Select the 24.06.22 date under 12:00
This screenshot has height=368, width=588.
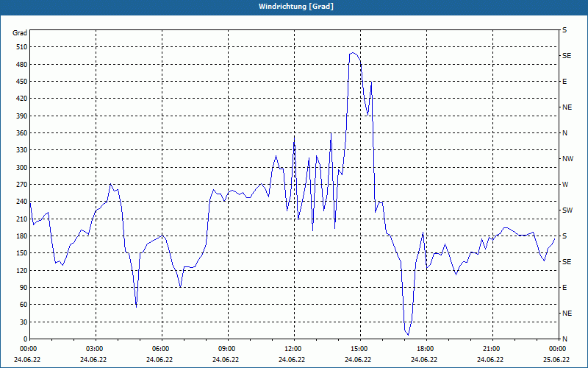(x=292, y=359)
